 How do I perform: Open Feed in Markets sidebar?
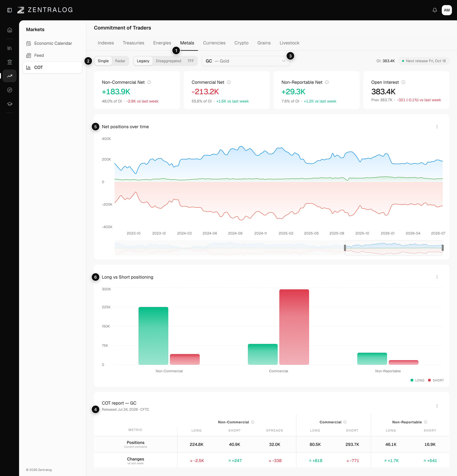pos(53,55)
